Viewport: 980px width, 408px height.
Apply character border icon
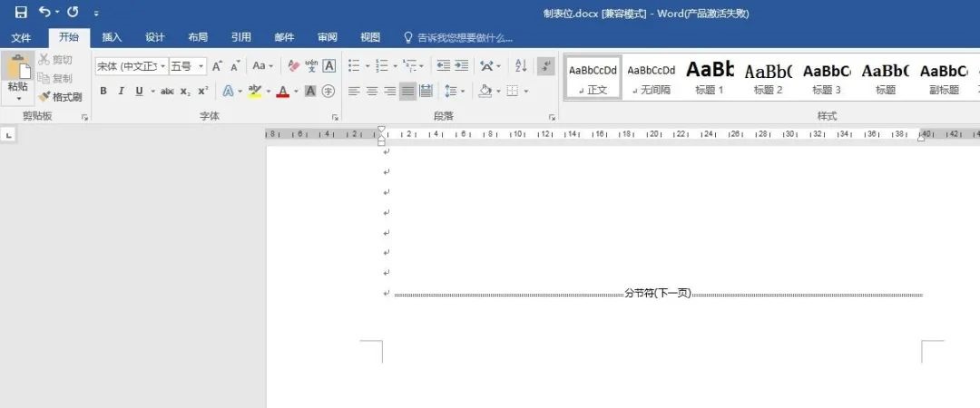[328, 65]
